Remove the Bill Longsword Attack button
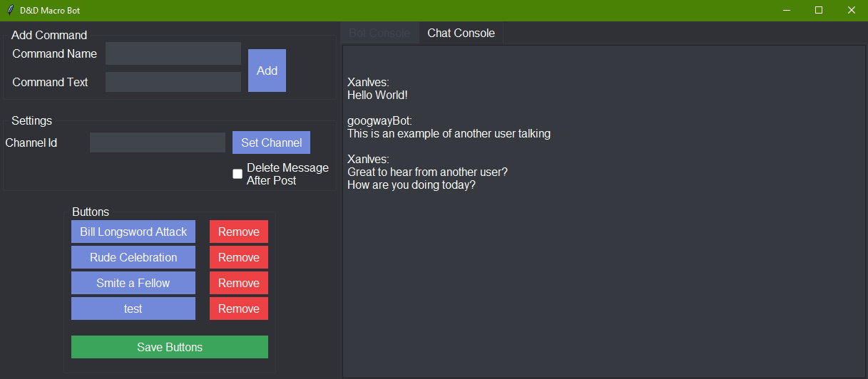868x379 pixels. [239, 232]
